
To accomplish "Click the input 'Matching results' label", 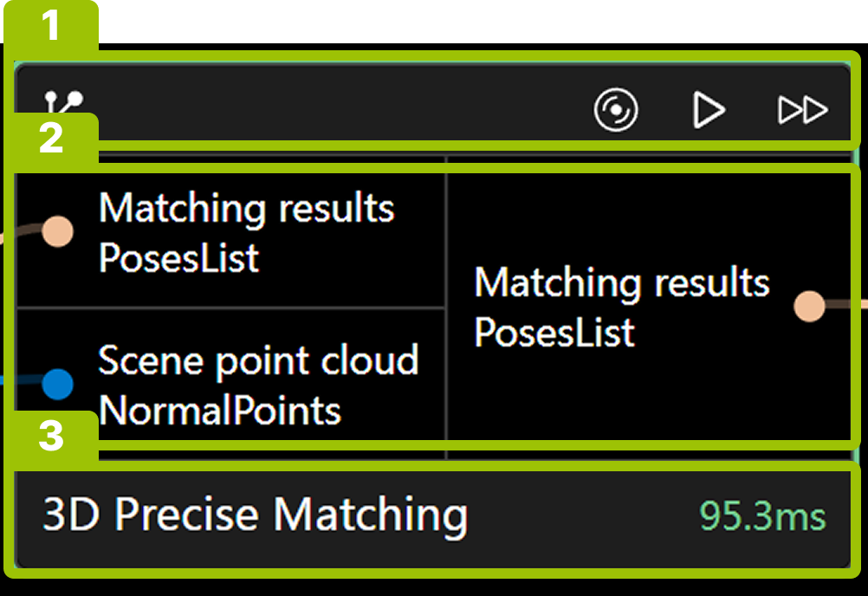I will (x=246, y=208).
